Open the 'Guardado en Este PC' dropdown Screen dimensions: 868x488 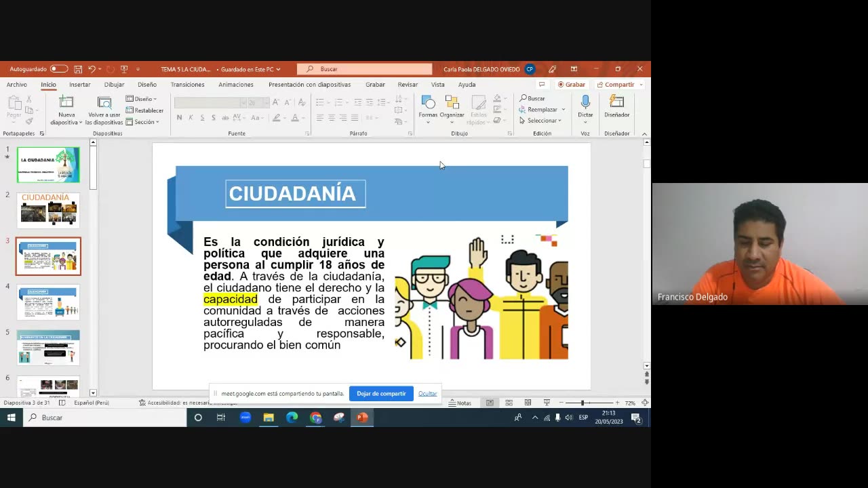tap(251, 69)
